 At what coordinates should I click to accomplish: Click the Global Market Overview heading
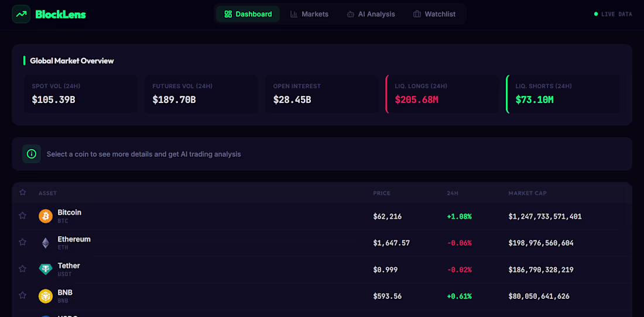(72, 61)
